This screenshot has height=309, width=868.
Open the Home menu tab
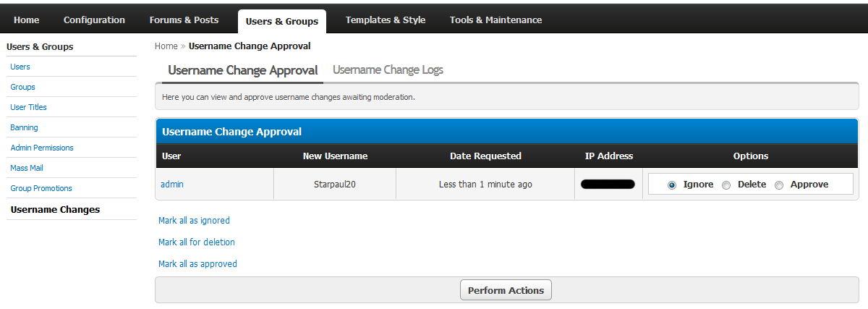[x=27, y=20]
